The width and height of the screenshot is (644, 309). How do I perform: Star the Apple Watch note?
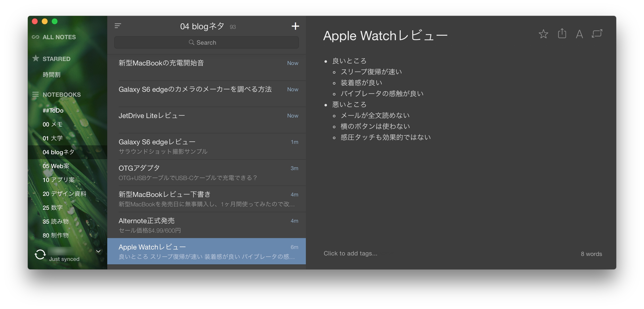click(543, 34)
